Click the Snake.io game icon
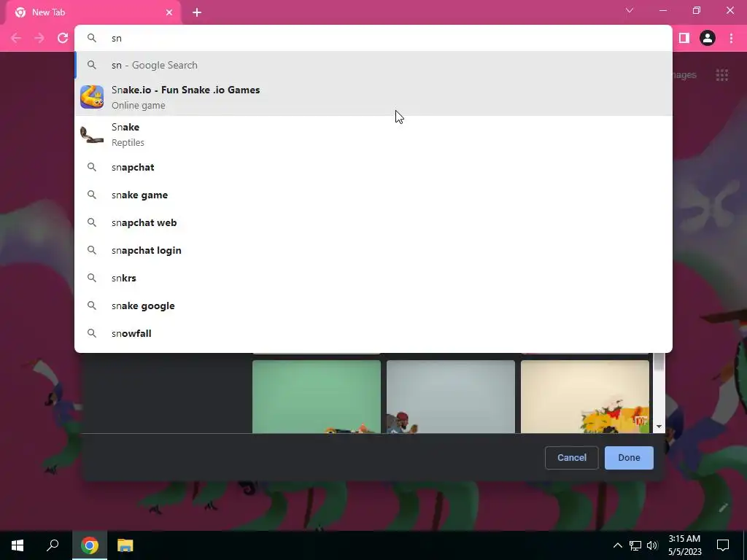The image size is (747, 560). [x=92, y=97]
